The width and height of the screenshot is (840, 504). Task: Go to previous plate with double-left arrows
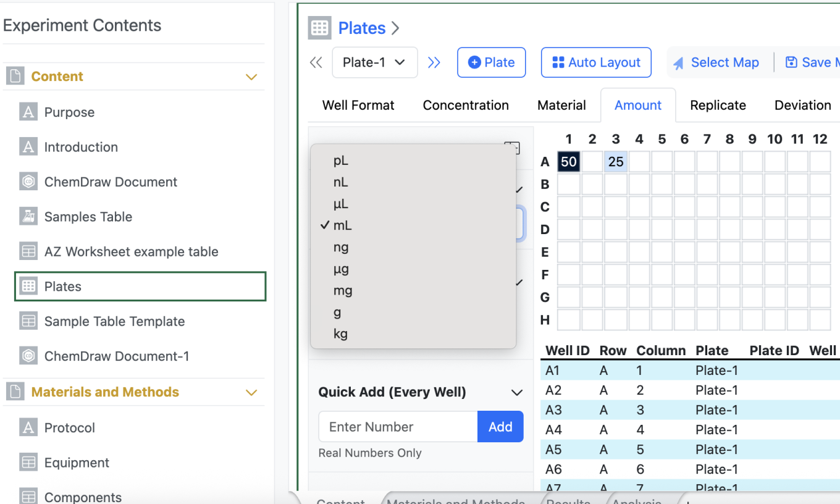pos(316,62)
